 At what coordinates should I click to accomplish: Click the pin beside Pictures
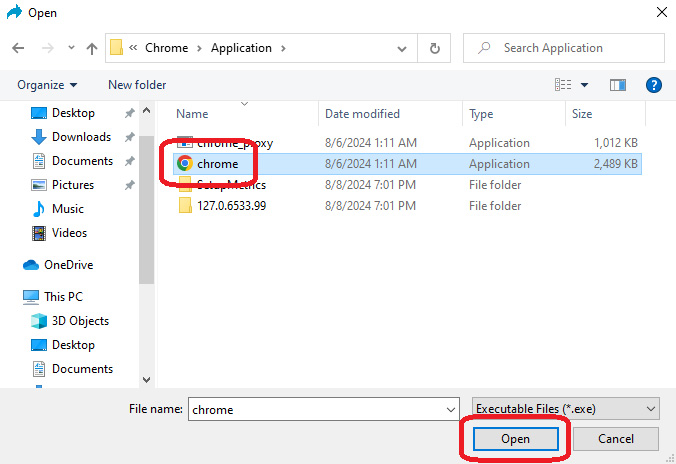[x=129, y=185]
